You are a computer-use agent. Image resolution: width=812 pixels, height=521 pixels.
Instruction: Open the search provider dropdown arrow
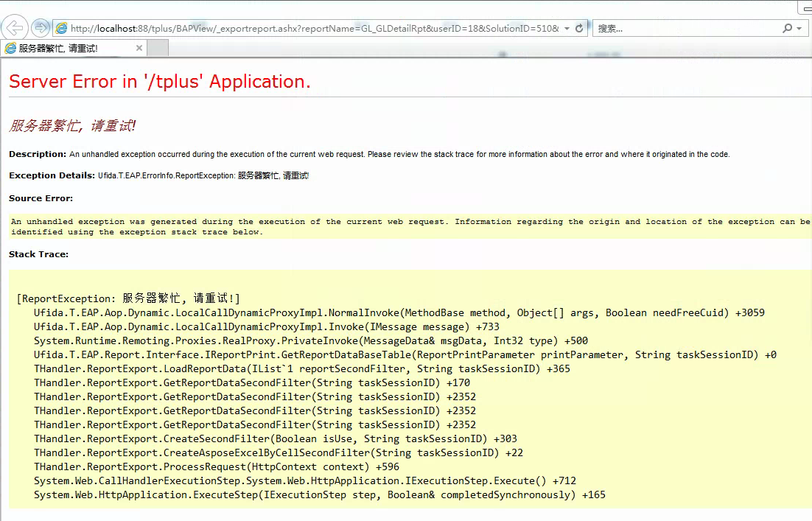click(799, 29)
